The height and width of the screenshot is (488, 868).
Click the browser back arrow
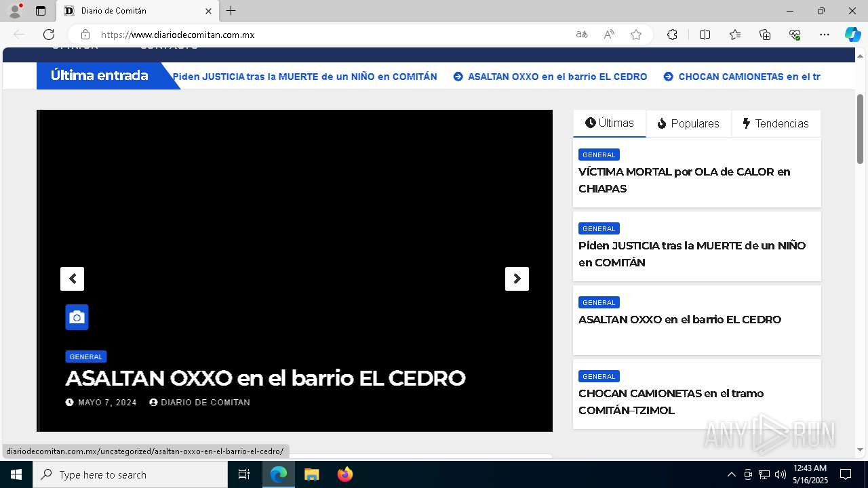click(19, 35)
